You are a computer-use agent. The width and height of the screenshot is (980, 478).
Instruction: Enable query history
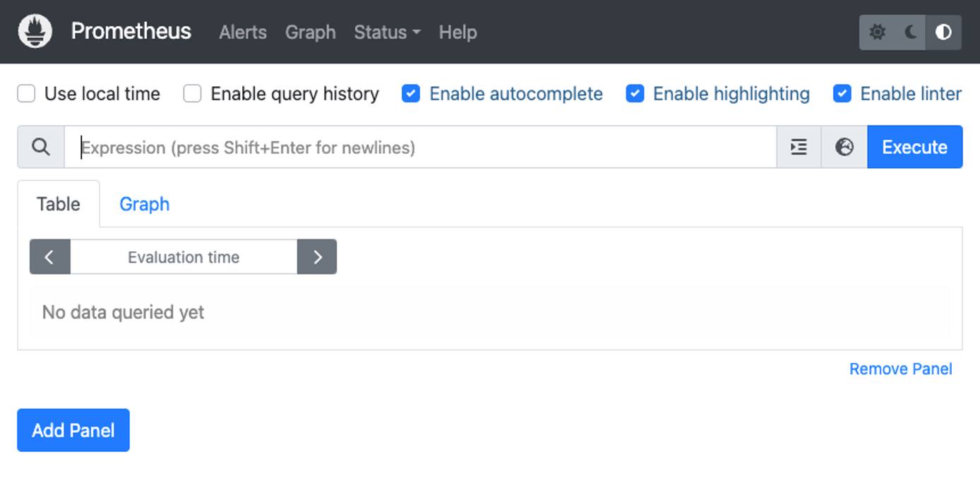pyautogui.click(x=191, y=93)
